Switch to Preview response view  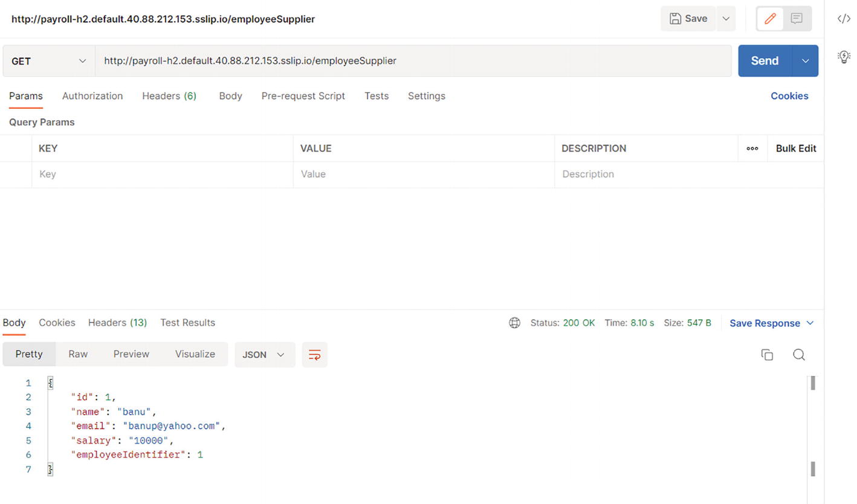click(131, 354)
